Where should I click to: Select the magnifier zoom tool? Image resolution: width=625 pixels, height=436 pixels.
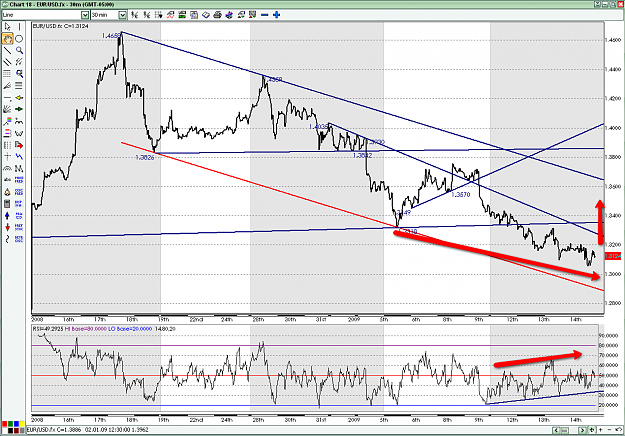click(19, 50)
